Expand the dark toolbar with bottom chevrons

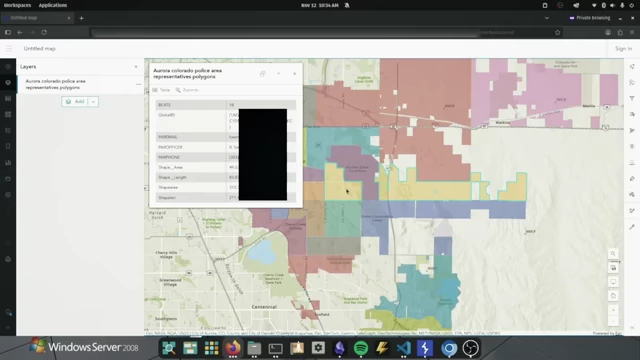[8, 327]
